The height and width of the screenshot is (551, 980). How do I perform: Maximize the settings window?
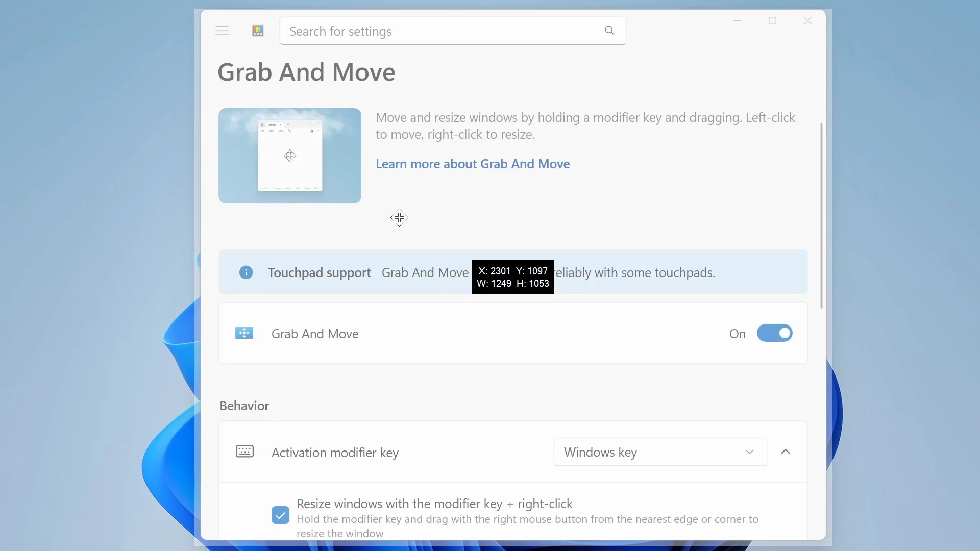pyautogui.click(x=772, y=21)
